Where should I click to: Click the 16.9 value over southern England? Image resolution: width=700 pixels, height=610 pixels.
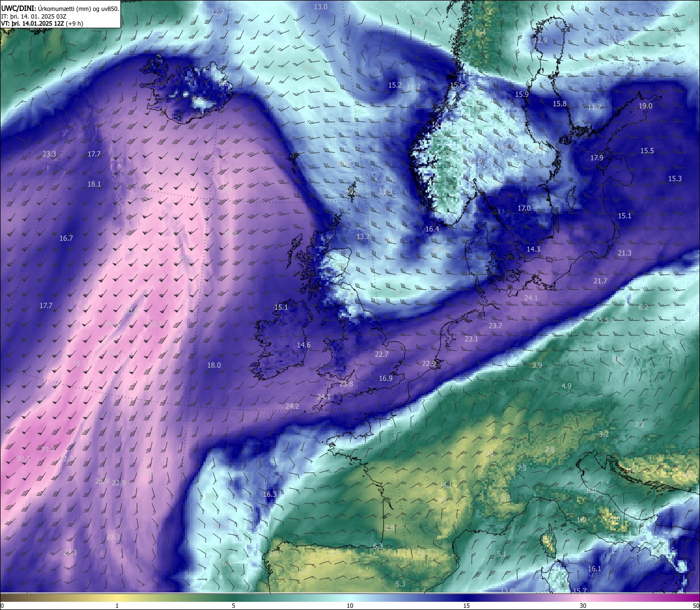click(386, 379)
